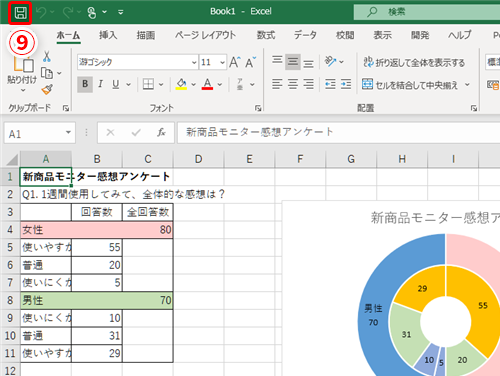Activate the Format Painter brush
500x376 pixels.
(x=47, y=89)
